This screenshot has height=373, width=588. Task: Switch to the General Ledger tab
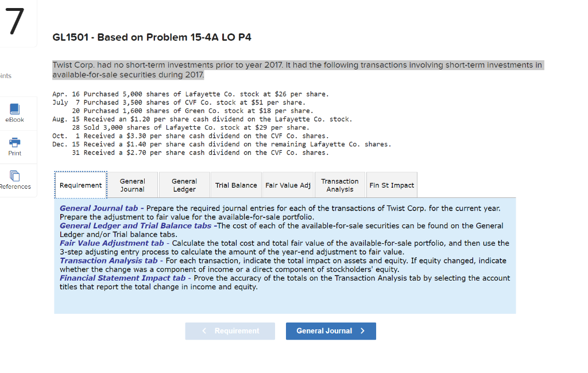tap(184, 185)
